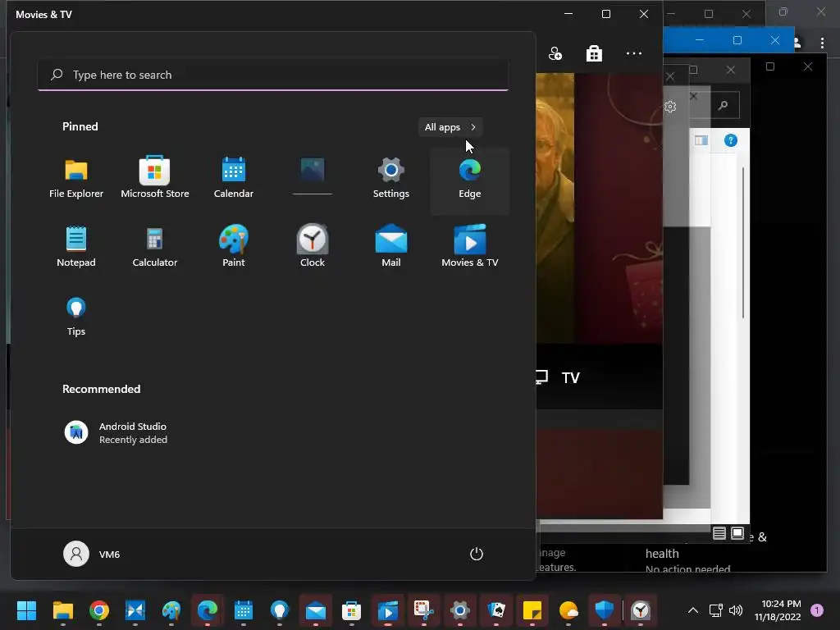Open the notification count badge
Screen dimensions: 840x630
click(x=817, y=610)
